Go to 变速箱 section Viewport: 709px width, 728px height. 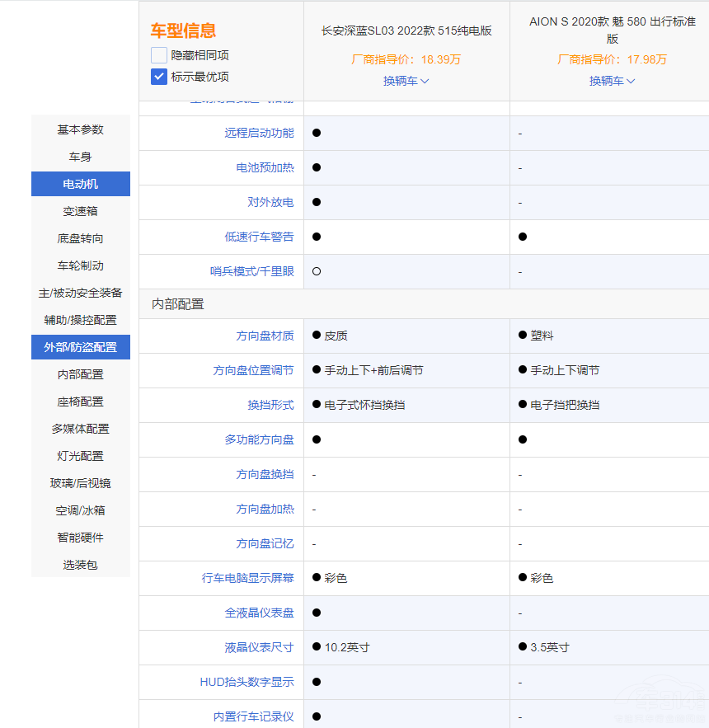click(81, 211)
